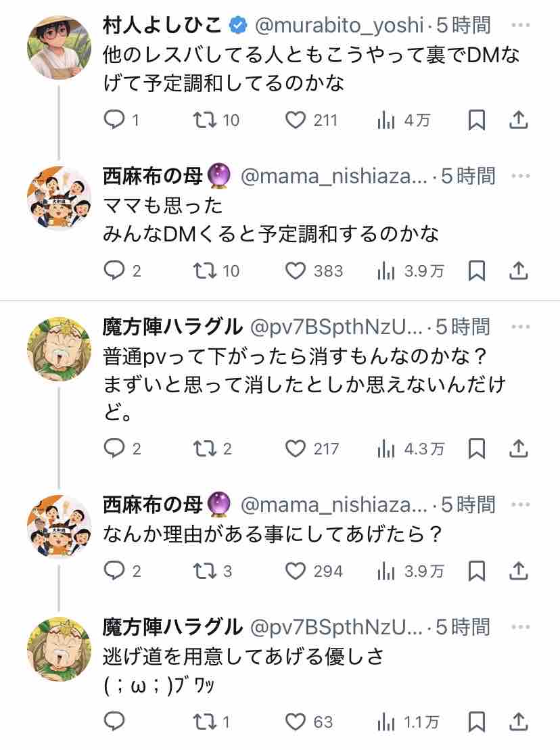
Task: Retweet 村人よしひこ's post about DM
Action: click(202, 120)
